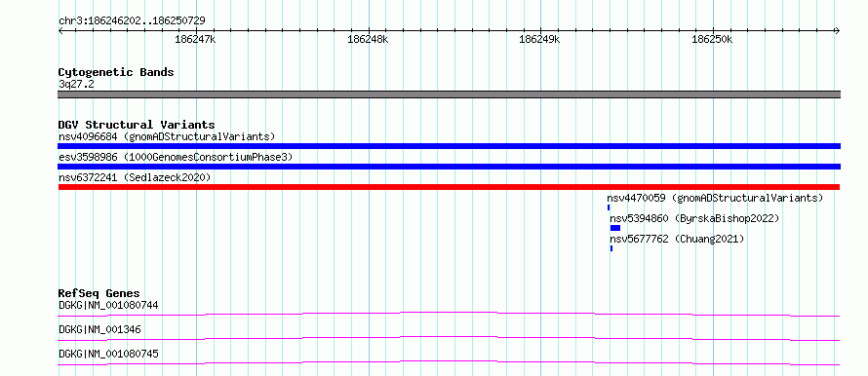868x376 pixels.
Task: Click the Cytogenetic Bands track heading
Action: pos(116,72)
